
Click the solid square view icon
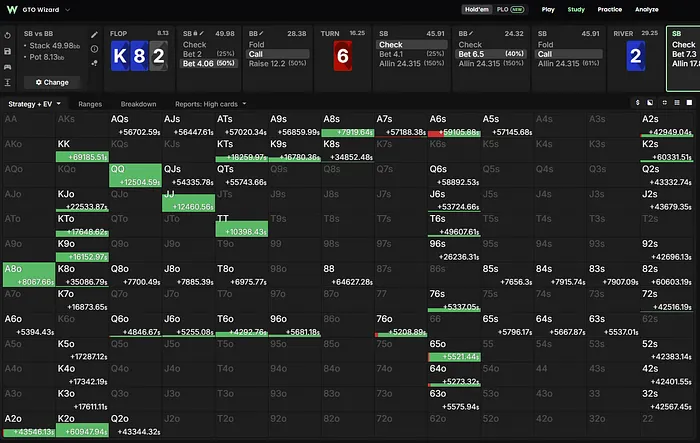[x=689, y=103]
